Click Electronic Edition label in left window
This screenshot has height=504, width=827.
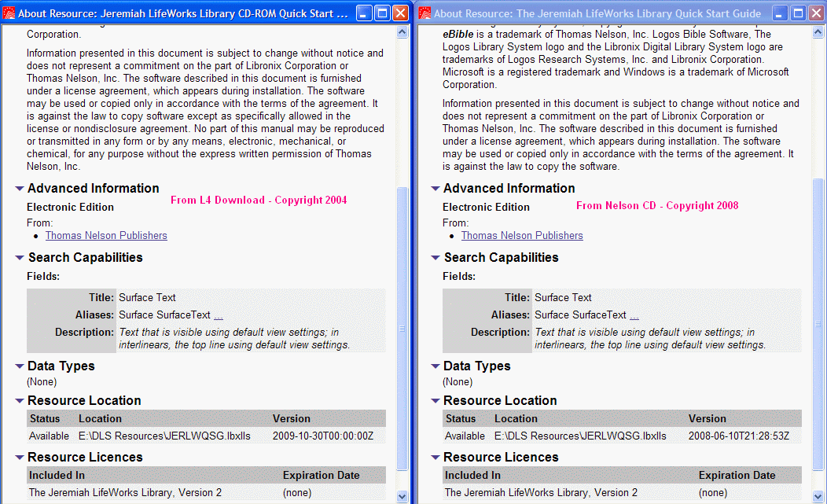(70, 207)
